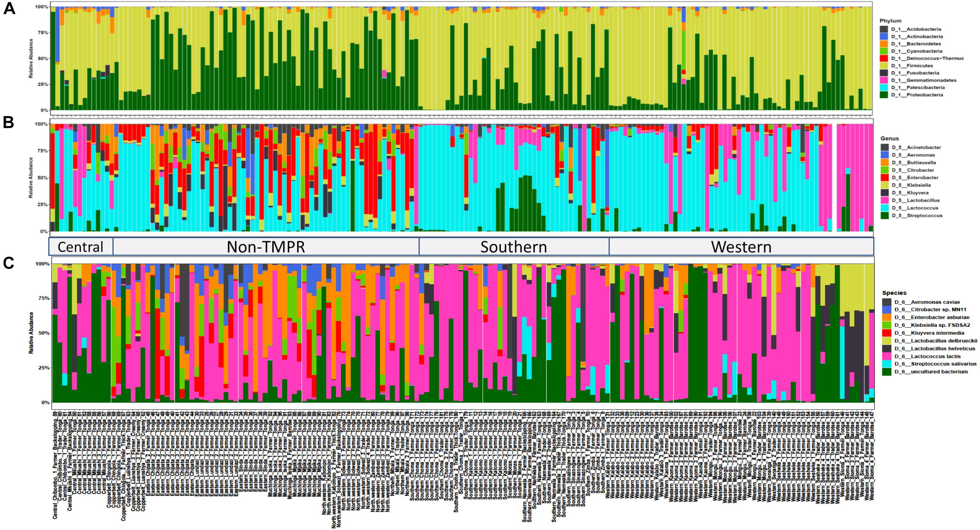The width and height of the screenshot is (980, 530).
Task: Select the Gemmatimonadetes pink legend swatch
Action: tap(883, 80)
